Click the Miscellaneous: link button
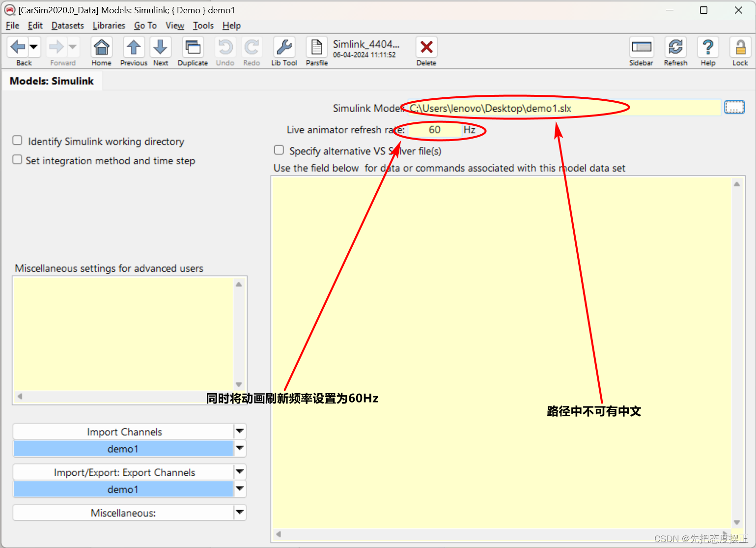Image resolution: width=756 pixels, height=548 pixels. 124,513
